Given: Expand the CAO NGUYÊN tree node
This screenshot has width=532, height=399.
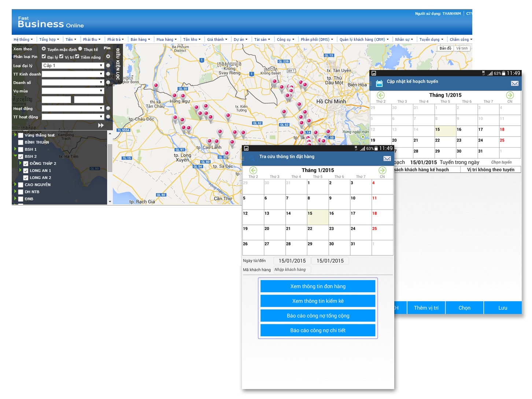Looking at the screenshot, I should click(15, 185).
